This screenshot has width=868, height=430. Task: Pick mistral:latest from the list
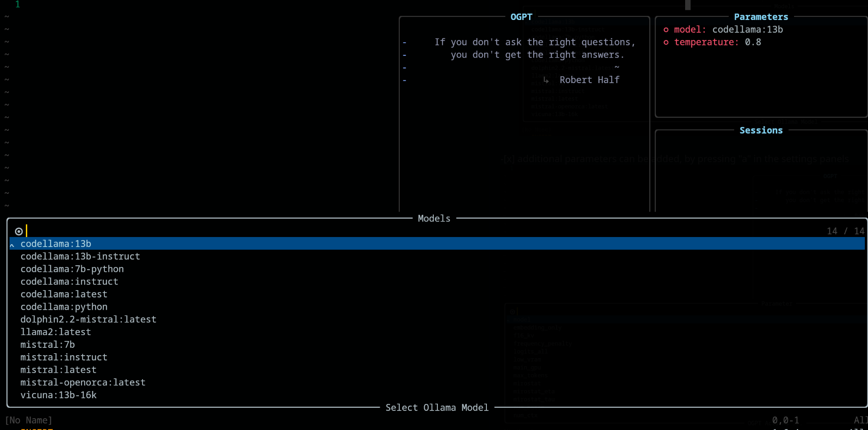click(59, 370)
